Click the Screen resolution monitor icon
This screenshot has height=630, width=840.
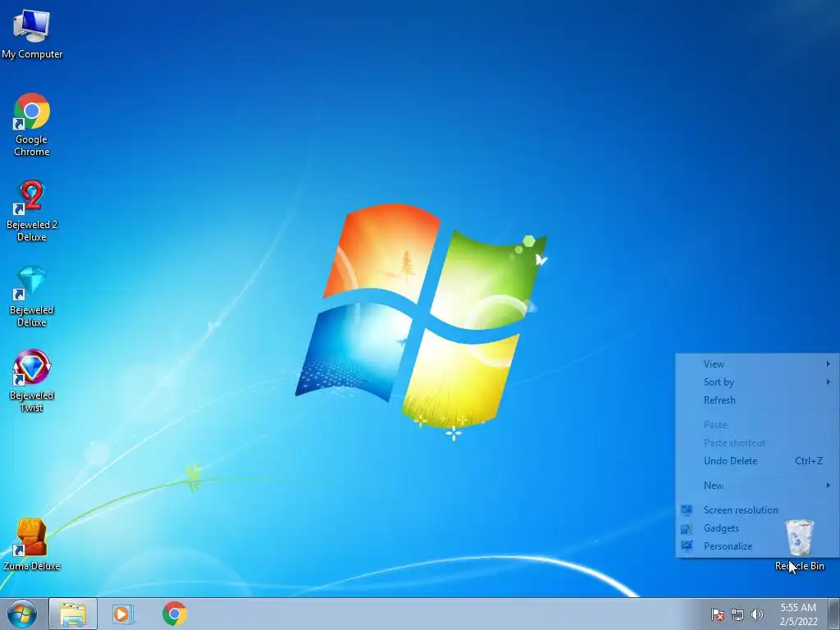point(687,510)
